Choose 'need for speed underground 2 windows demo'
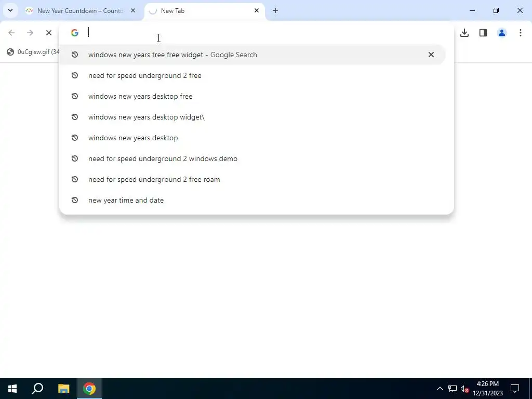This screenshot has height=399, width=532. coord(252,158)
